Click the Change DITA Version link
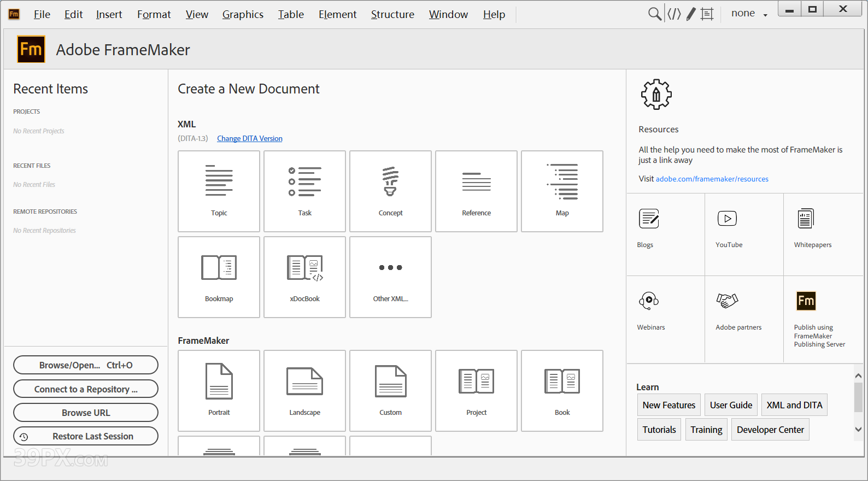Viewport: 868px width, 481px height. point(250,138)
